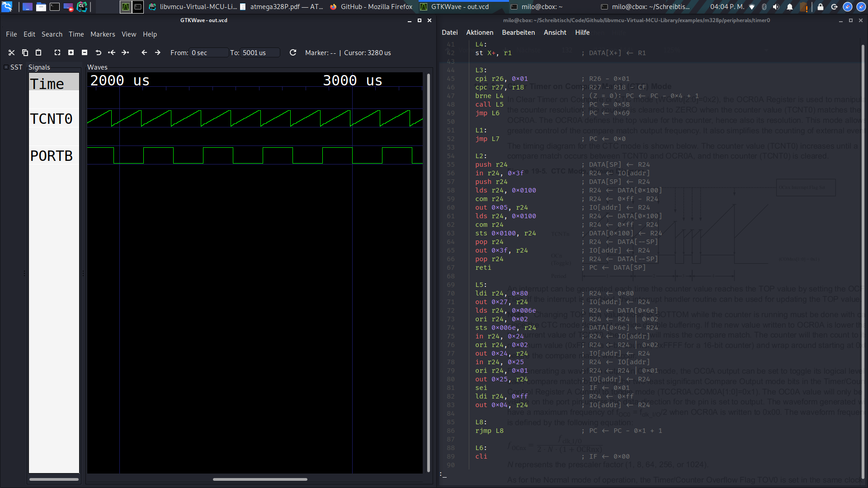Open the Edit menu in GTKWave
868x488 pixels.
click(x=29, y=34)
